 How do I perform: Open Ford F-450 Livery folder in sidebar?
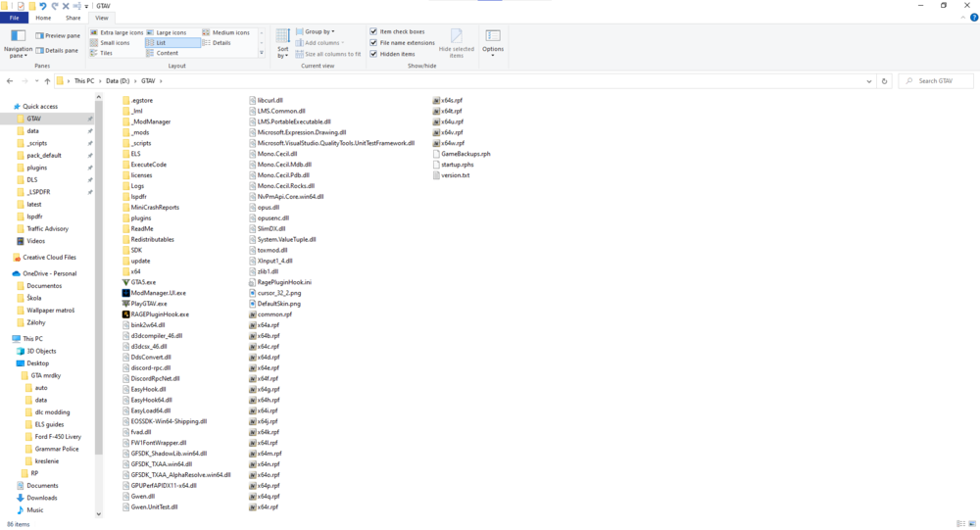[x=58, y=437]
